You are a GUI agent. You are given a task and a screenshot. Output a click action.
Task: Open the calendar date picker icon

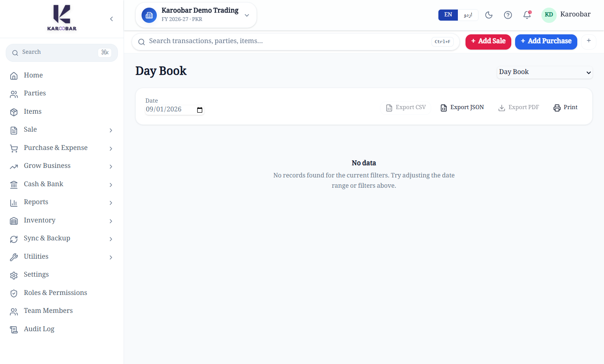click(x=200, y=110)
